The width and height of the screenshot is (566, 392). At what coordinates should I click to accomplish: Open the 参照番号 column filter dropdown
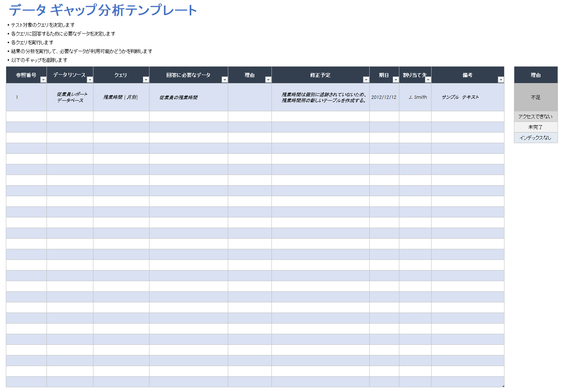43,80
